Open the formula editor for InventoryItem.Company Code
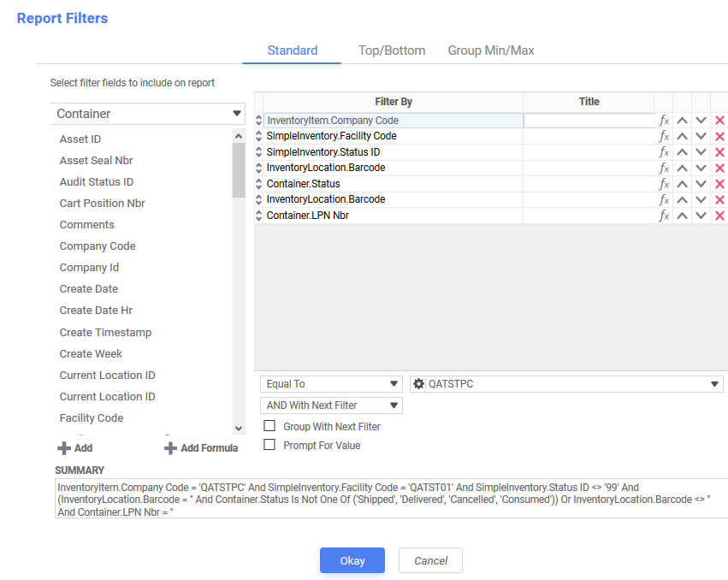Screen dimensions: 728x580 (x=665, y=120)
